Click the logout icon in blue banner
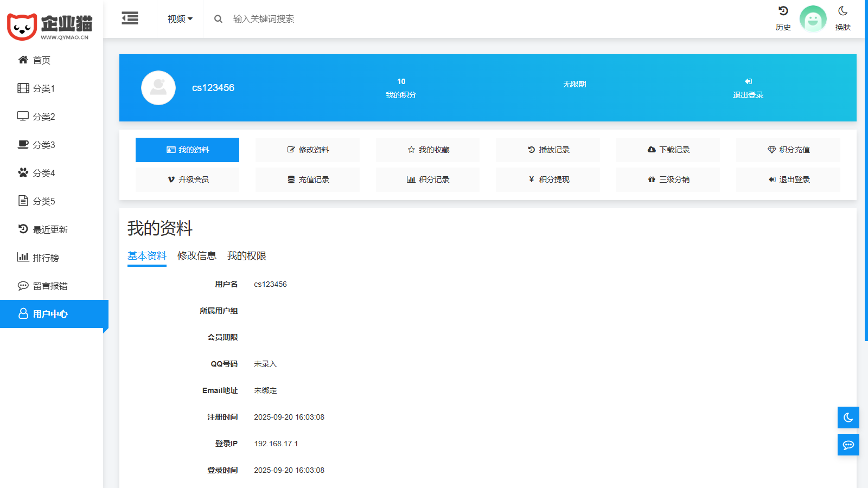 point(748,82)
